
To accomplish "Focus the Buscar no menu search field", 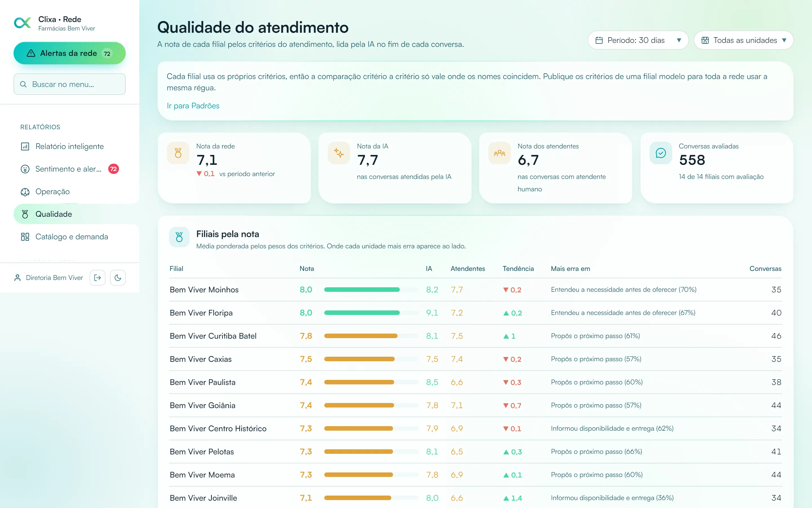I will (69, 84).
